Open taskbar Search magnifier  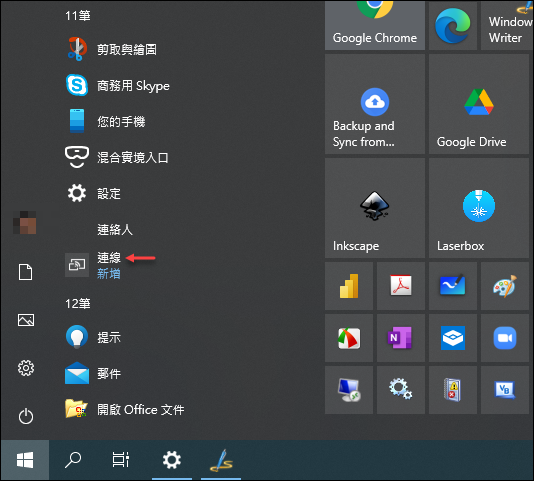[x=73, y=460]
